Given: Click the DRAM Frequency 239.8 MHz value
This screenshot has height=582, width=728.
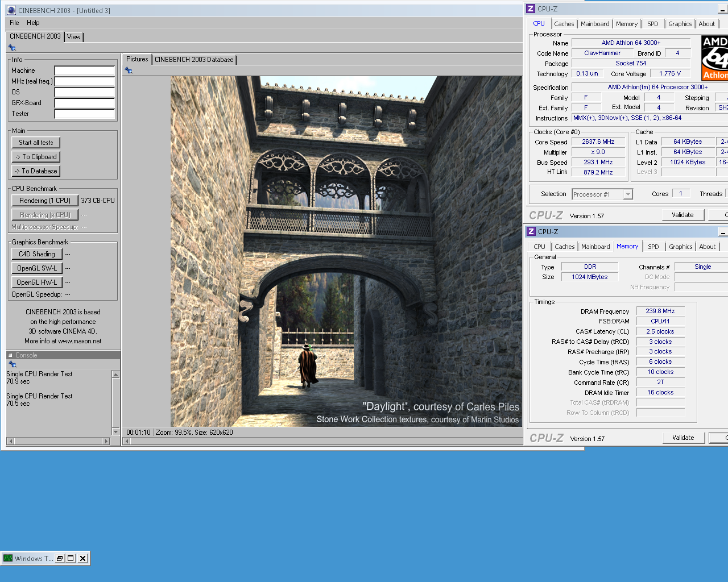Looking at the screenshot, I should pos(660,311).
